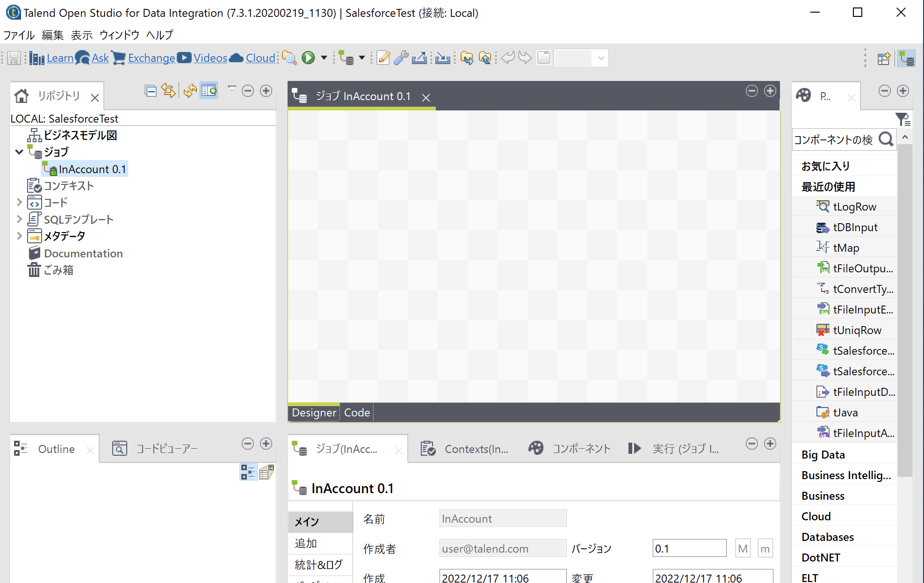Viewport: 924px width, 583px height.
Task: Open the ファイル menu
Action: 19,35
